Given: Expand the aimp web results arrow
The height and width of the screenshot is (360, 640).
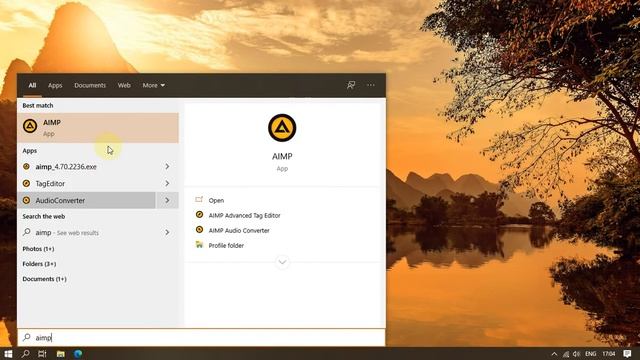Looking at the screenshot, I should [167, 232].
